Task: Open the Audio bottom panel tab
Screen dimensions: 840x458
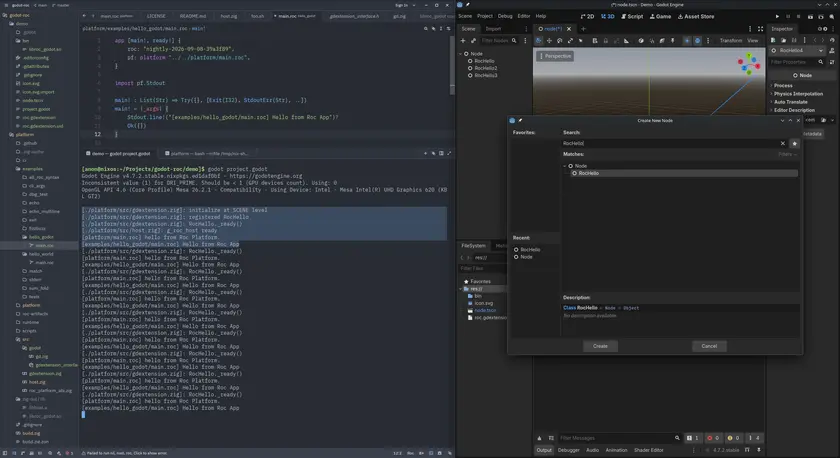Action: 592,451
